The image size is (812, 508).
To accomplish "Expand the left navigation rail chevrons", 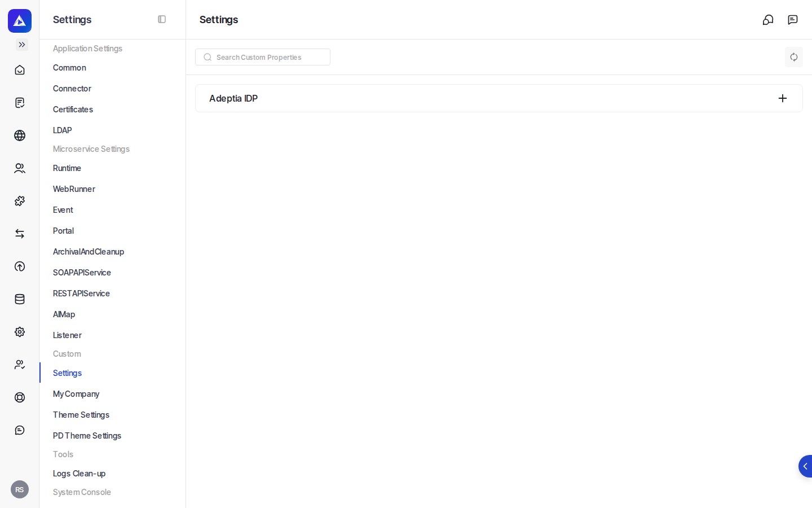I will (22, 45).
